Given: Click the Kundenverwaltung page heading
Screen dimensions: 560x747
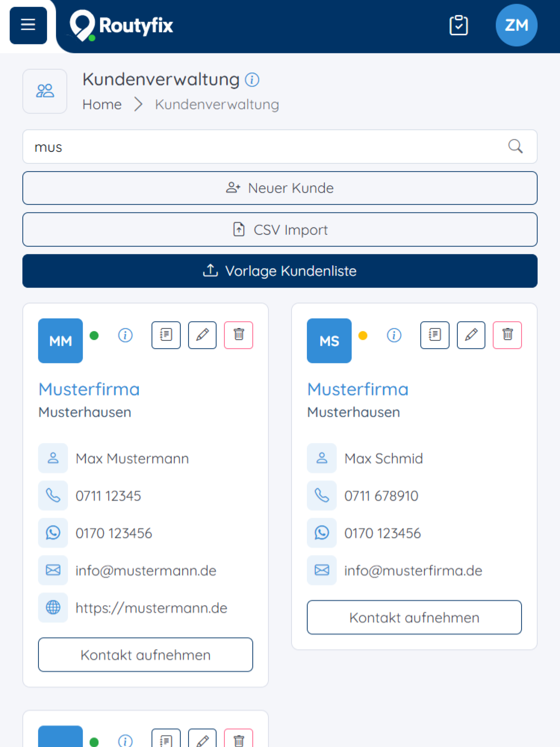Looking at the screenshot, I should point(161,80).
